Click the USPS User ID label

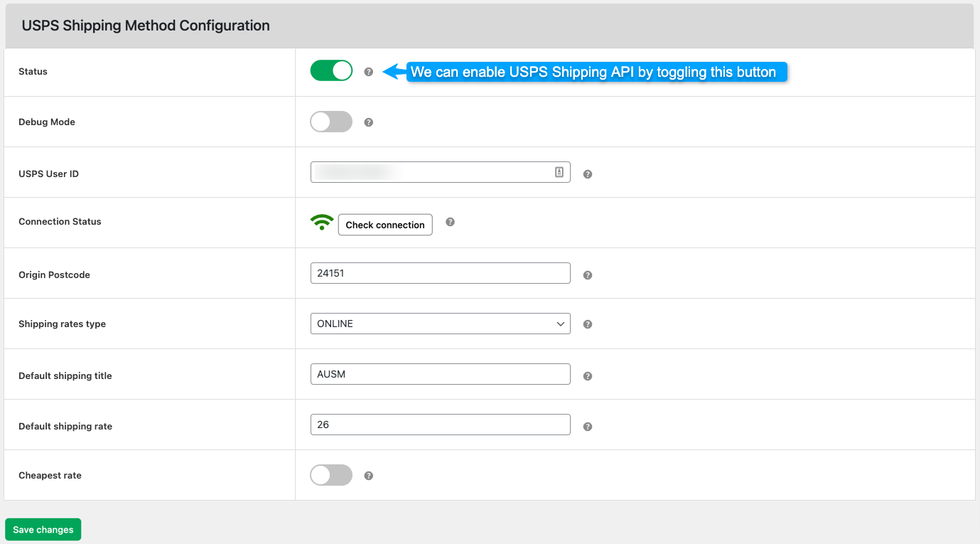tap(48, 174)
